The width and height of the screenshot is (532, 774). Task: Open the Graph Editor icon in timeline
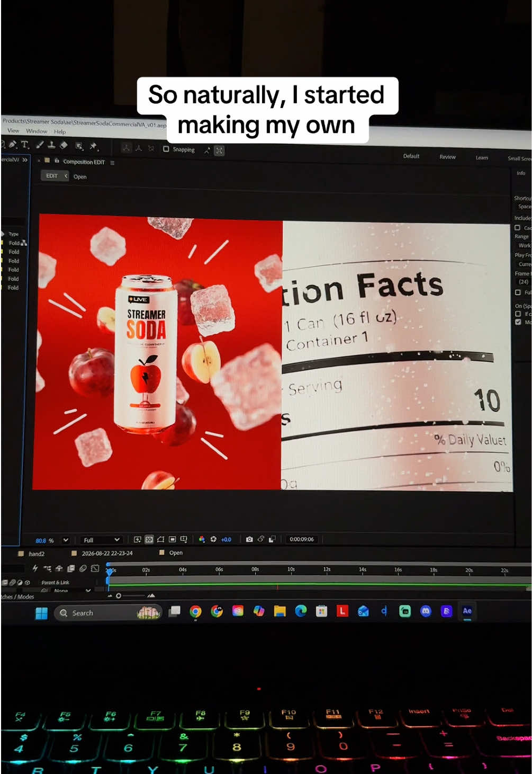tap(95, 568)
